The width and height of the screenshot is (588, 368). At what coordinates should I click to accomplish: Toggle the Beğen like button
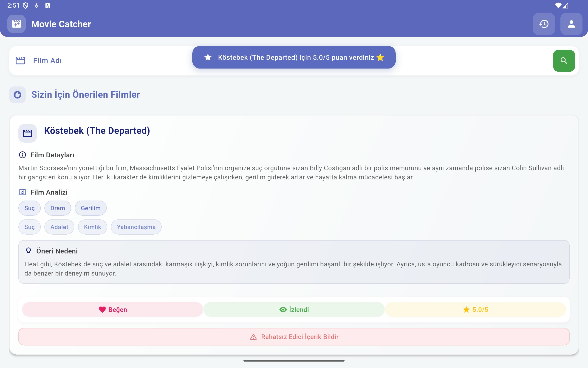coord(113,310)
